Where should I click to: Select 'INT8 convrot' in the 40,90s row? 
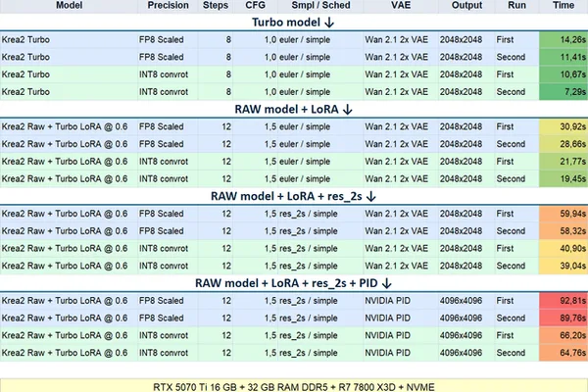164,248
